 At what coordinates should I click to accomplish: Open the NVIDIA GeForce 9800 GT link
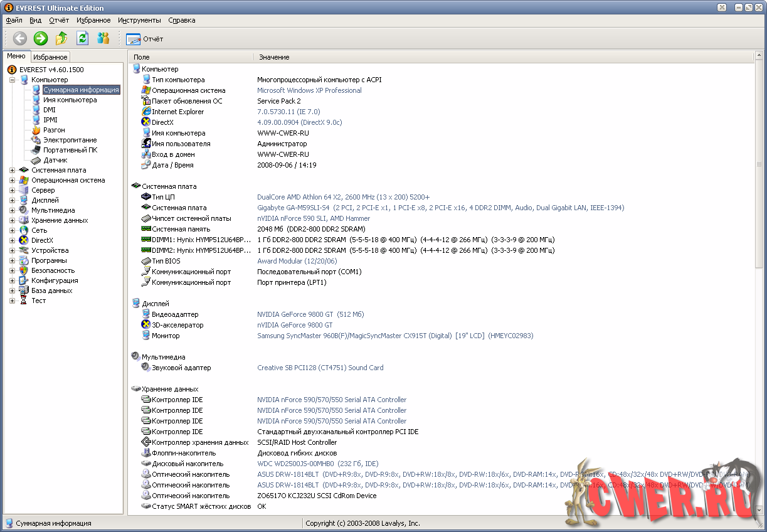[x=295, y=314]
